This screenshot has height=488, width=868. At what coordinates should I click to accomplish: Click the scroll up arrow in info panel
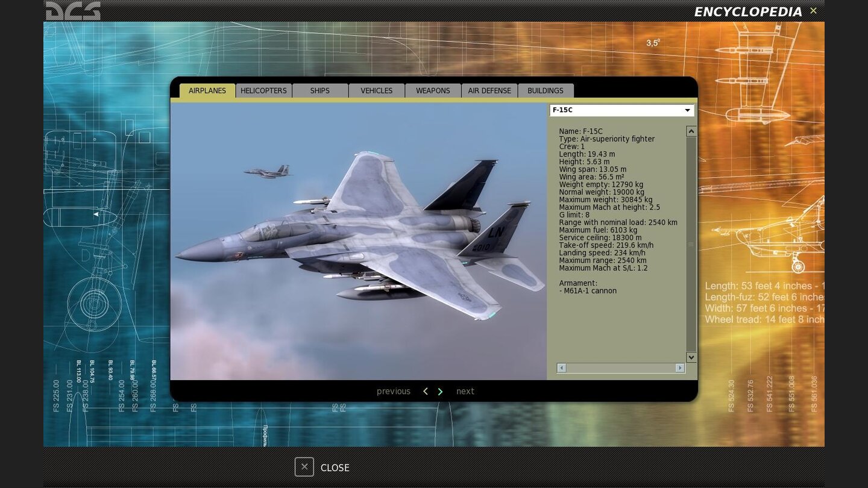coord(691,131)
